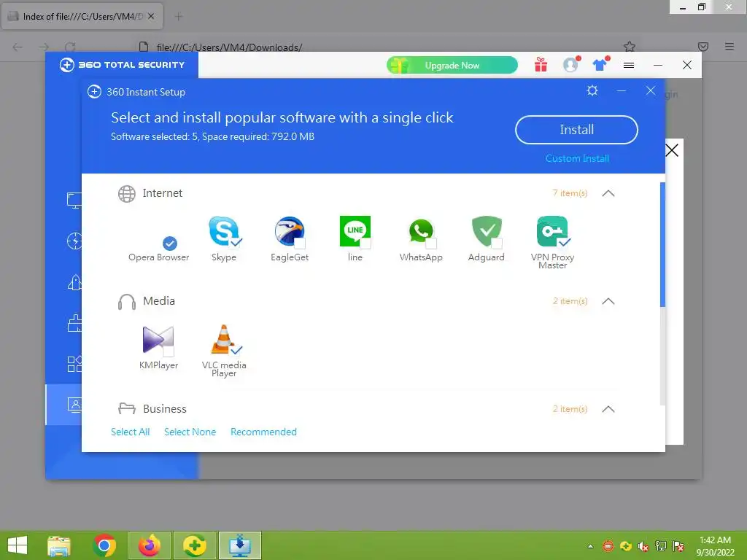The image size is (747, 560).
Task: Click the VPN Proxy Master icon
Action: click(552, 231)
